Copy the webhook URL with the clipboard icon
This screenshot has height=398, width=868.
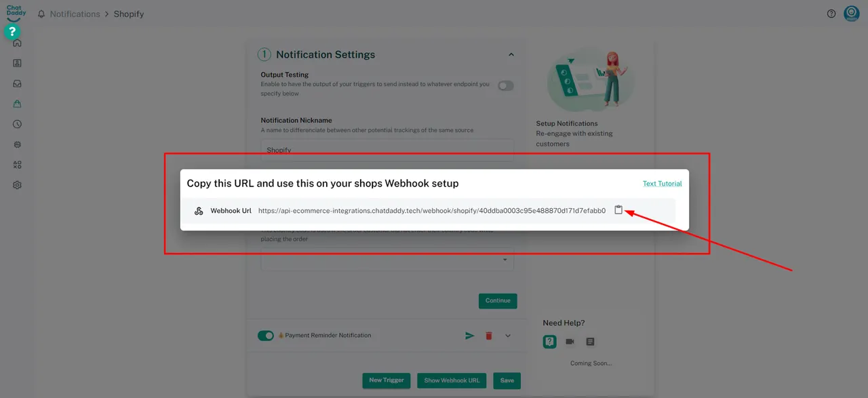pos(618,210)
